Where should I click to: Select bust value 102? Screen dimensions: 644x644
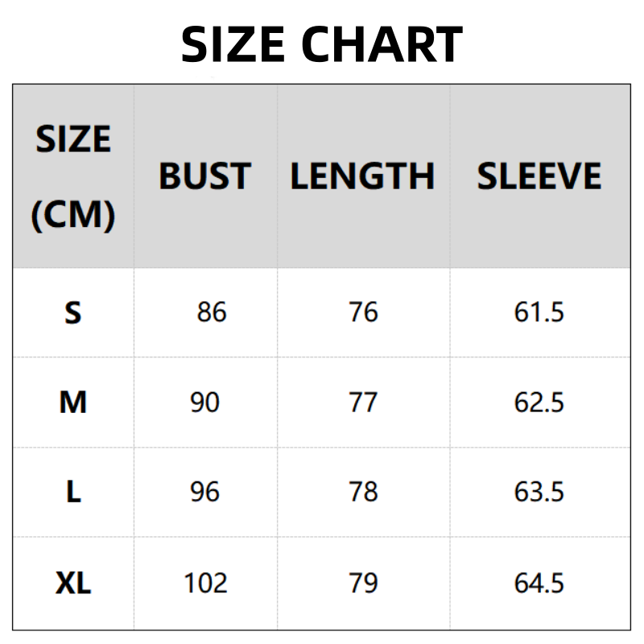pyautogui.click(x=205, y=583)
